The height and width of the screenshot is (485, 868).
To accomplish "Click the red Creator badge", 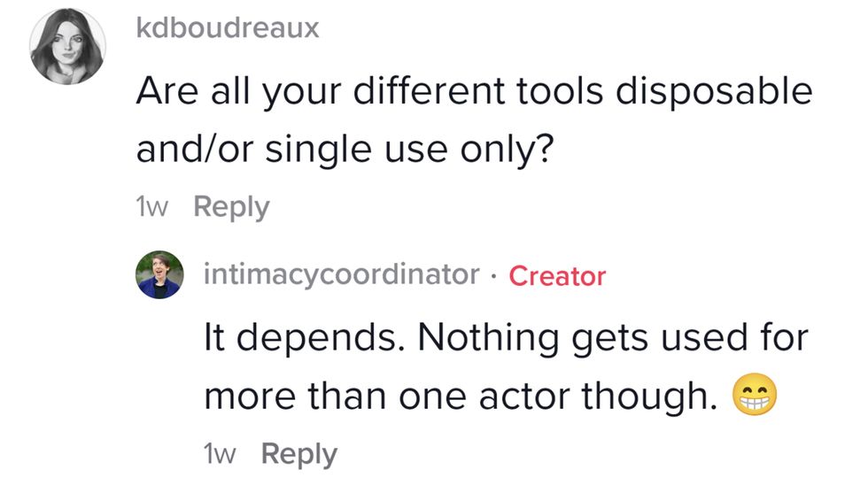I will [557, 275].
